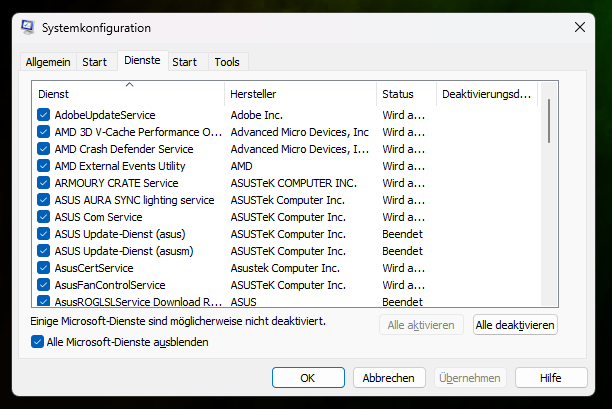Disable the ASUS Com Service checkbox
This screenshot has width=612, height=409.
click(x=43, y=217)
